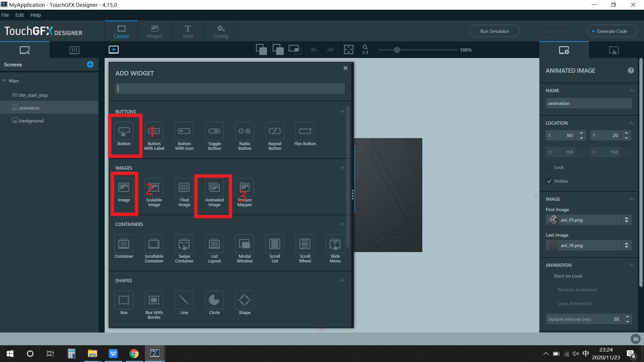Uncheck the Visible checkbox
644x362 pixels.
click(549, 181)
